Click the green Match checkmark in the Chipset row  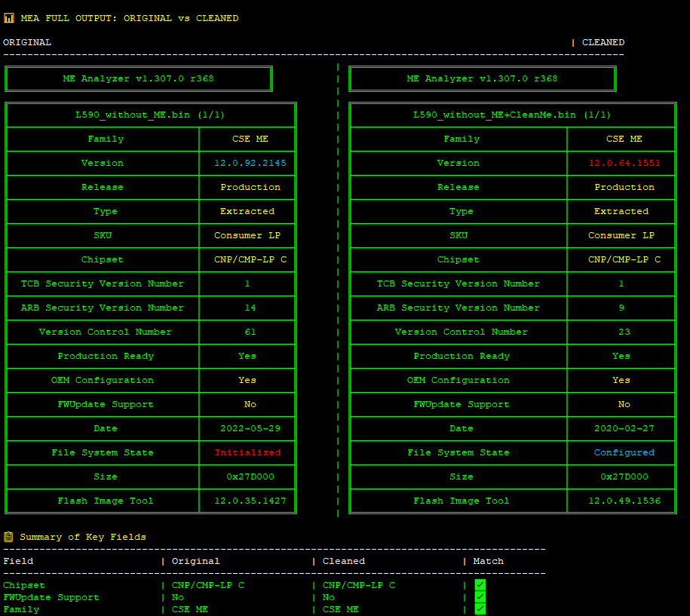pos(480,585)
